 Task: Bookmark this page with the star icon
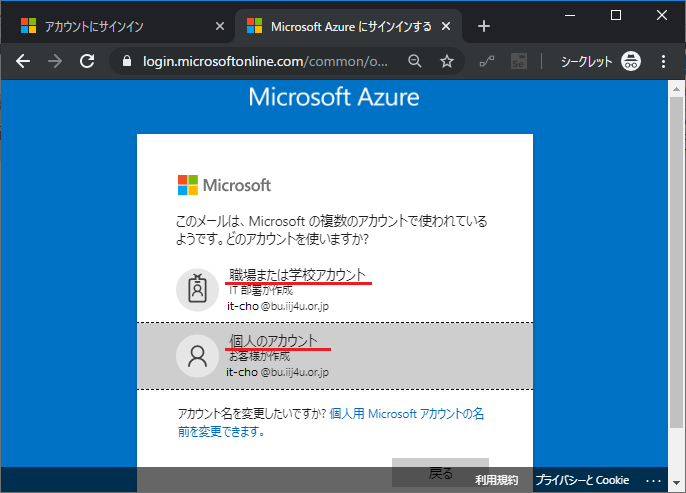[447, 61]
